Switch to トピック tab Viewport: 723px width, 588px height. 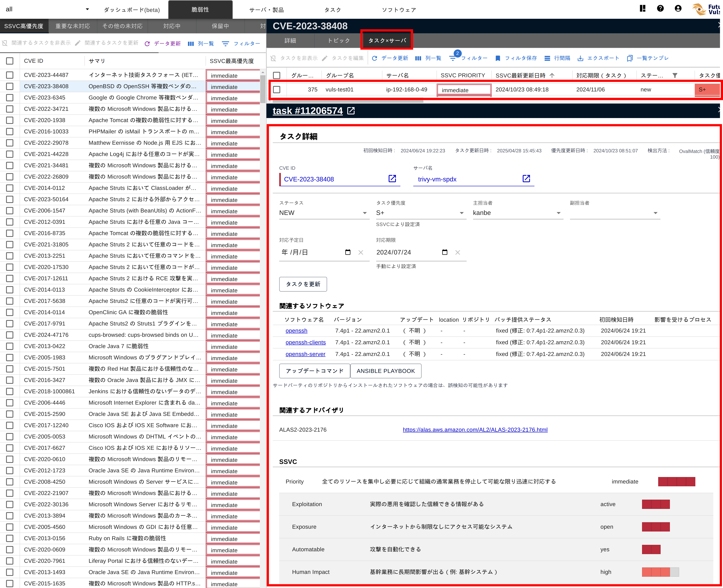tap(338, 41)
